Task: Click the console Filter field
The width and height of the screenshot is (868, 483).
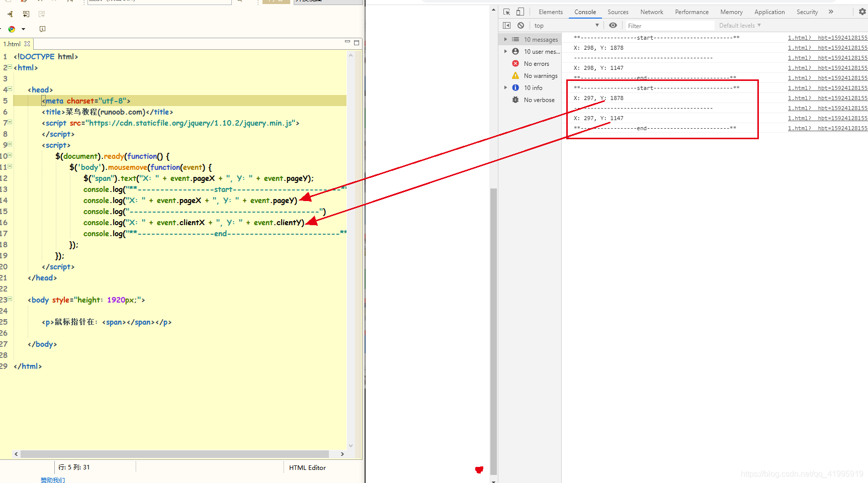Action: pyautogui.click(x=669, y=26)
